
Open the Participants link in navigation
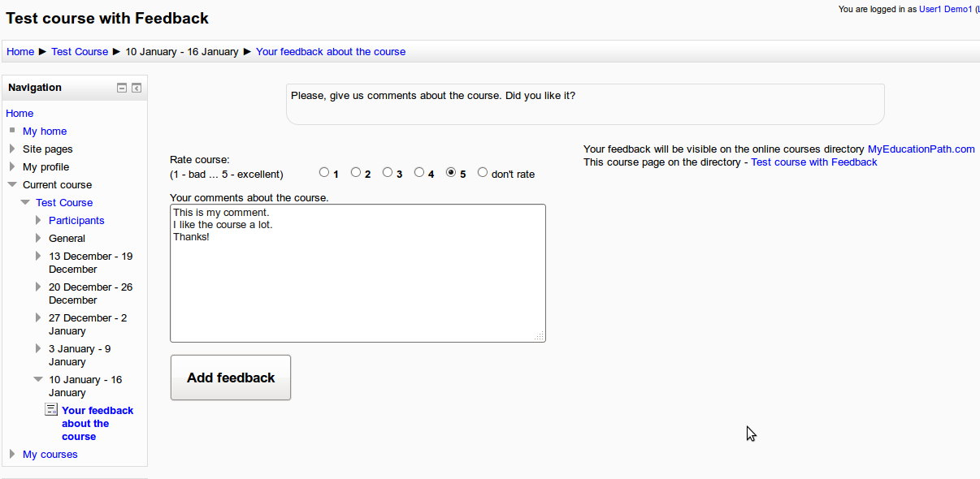[76, 220]
